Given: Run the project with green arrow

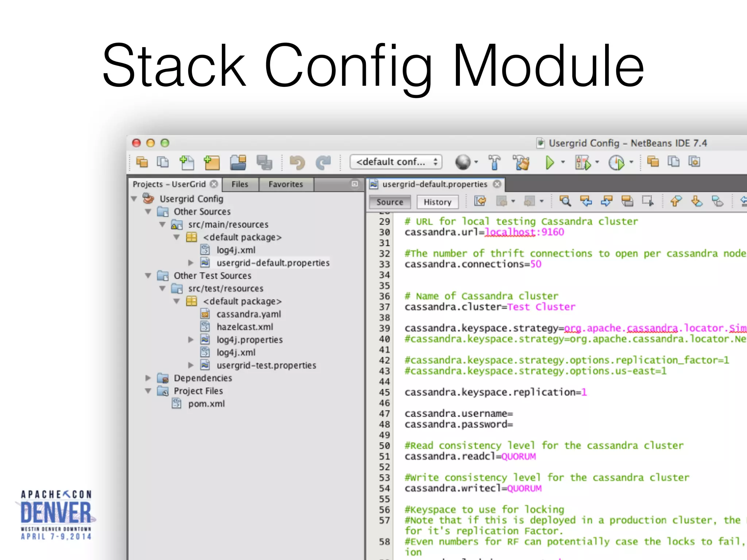Looking at the screenshot, I should coord(550,162).
